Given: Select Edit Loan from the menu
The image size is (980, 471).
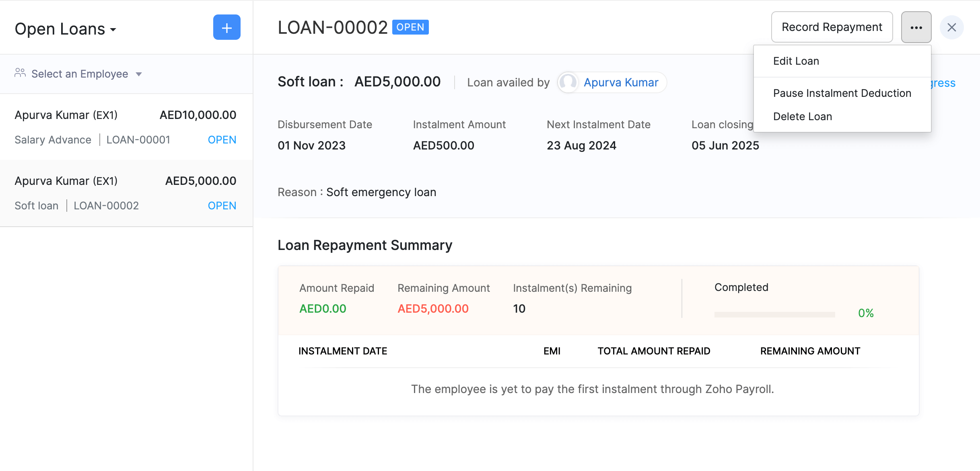Looking at the screenshot, I should 796,61.
